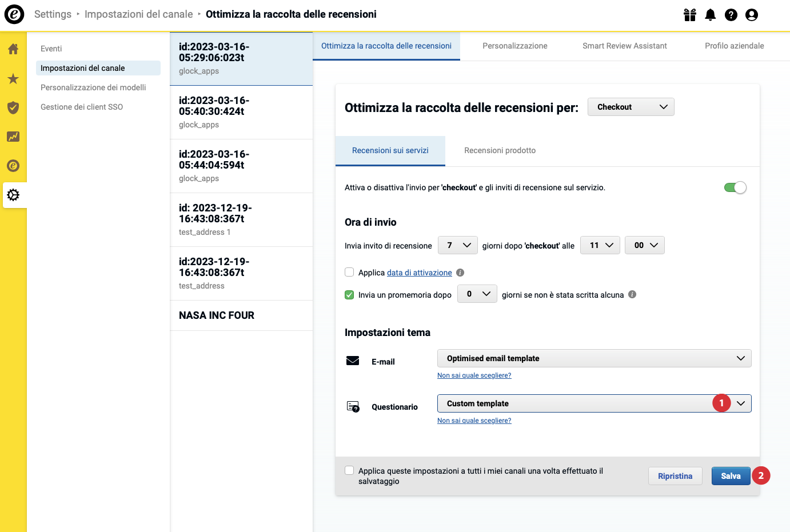Click the gift icon in the header
Screen dimensions: 790x532
690,15
